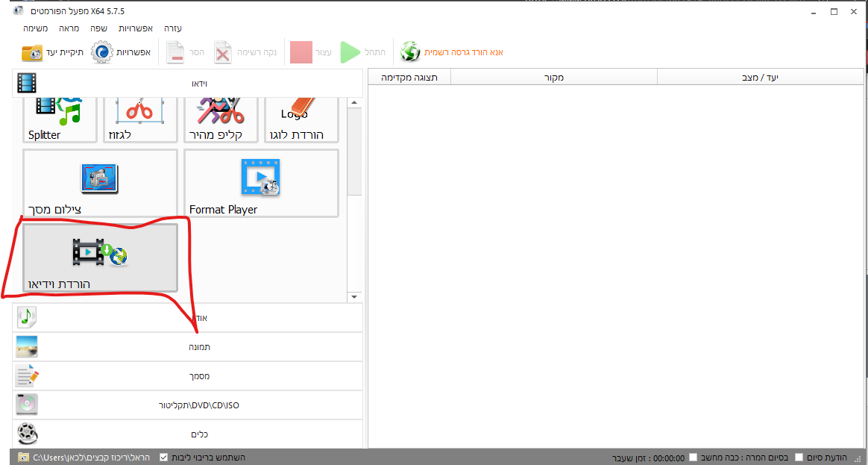Image resolution: width=868 pixels, height=465 pixels.
Task: Toggle הודעת סיום completion notice checkbox
Action: (x=799, y=458)
